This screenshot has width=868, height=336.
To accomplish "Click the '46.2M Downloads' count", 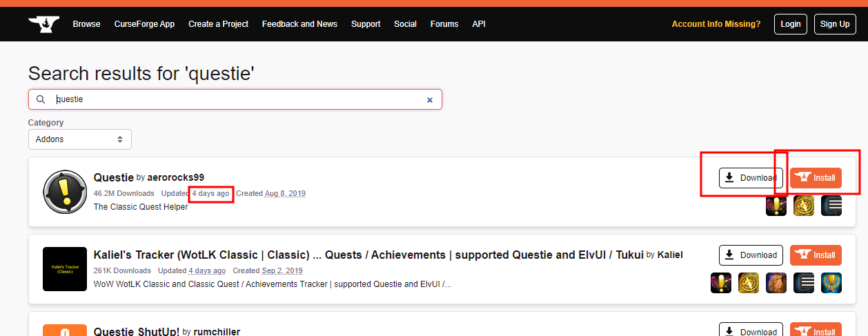I will pyautogui.click(x=124, y=193).
